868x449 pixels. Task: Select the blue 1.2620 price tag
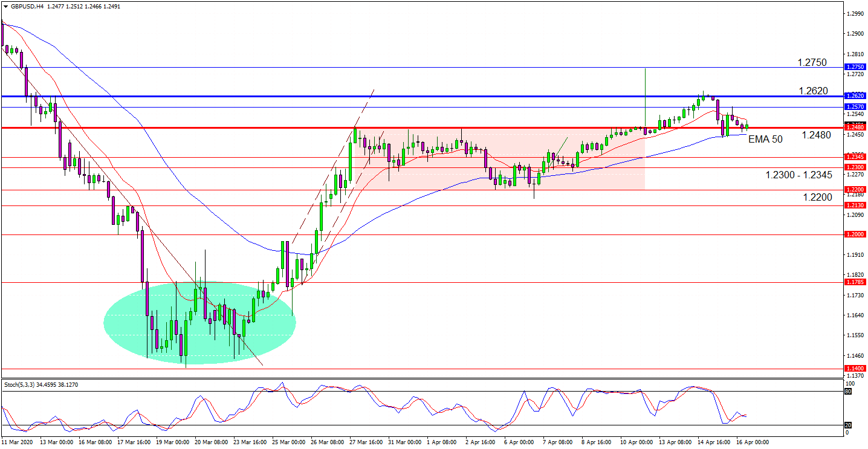[855, 95]
